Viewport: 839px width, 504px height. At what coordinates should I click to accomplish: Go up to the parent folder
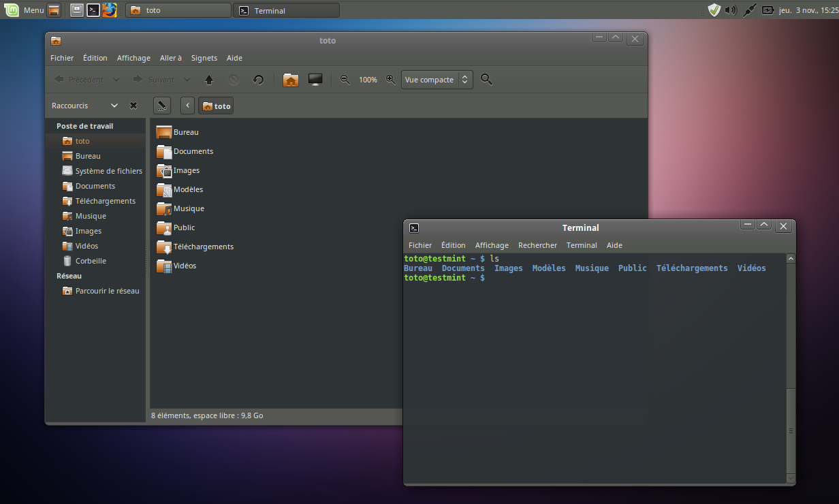209,80
